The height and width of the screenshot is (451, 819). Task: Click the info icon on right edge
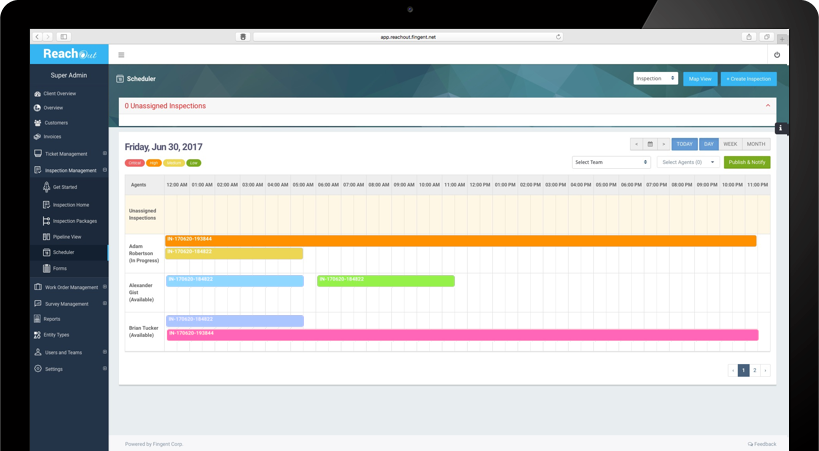coord(781,128)
